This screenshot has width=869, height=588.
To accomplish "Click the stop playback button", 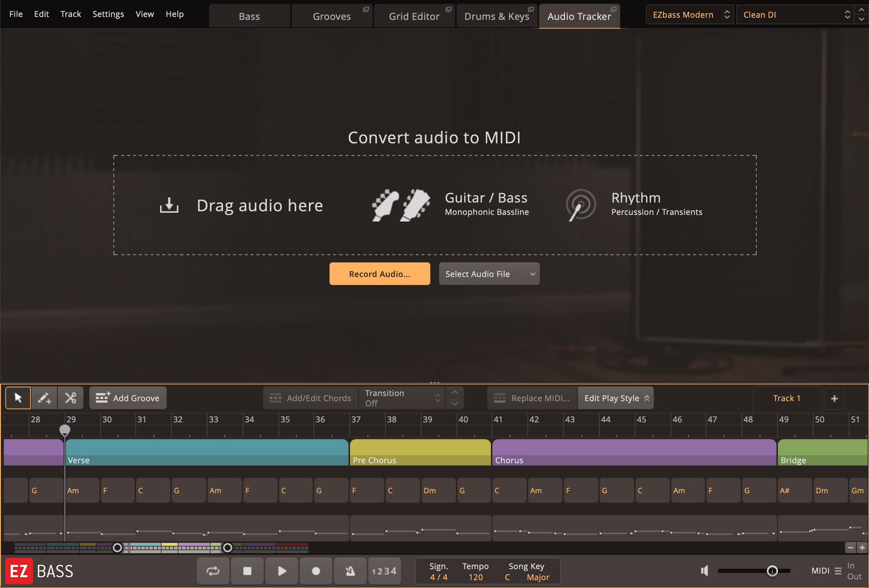I will [x=247, y=571].
